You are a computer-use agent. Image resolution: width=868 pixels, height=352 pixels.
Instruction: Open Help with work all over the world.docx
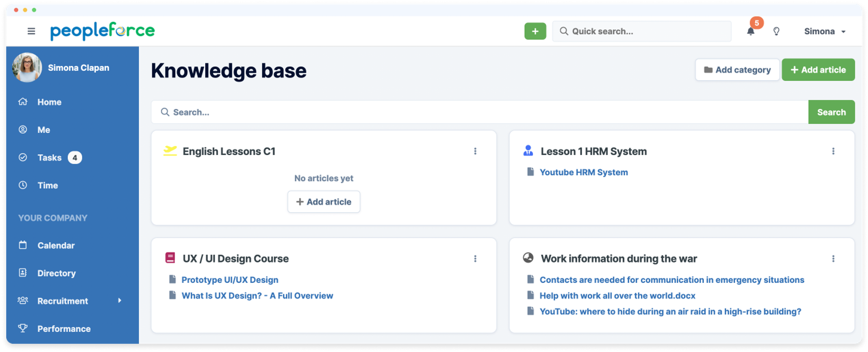(x=618, y=296)
